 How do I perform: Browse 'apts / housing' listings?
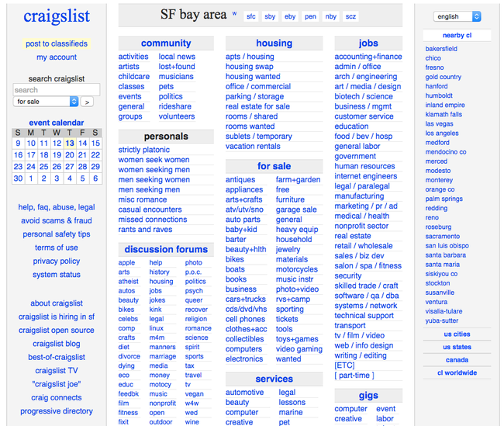click(249, 57)
